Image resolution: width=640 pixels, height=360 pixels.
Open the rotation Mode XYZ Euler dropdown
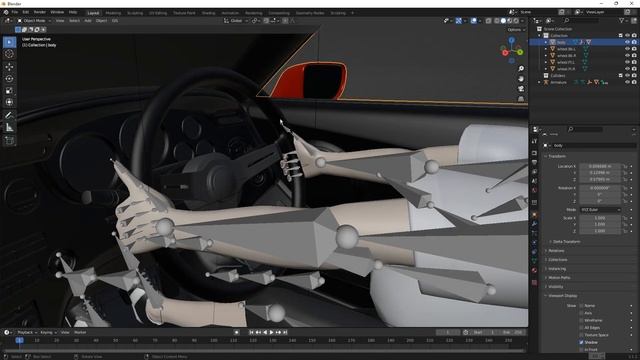pyautogui.click(x=600, y=209)
